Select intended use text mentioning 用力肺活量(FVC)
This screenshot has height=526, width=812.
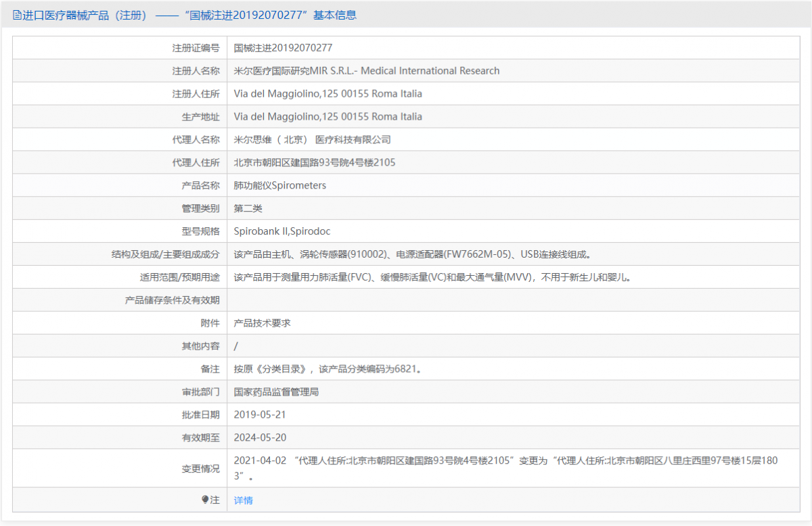[432, 278]
